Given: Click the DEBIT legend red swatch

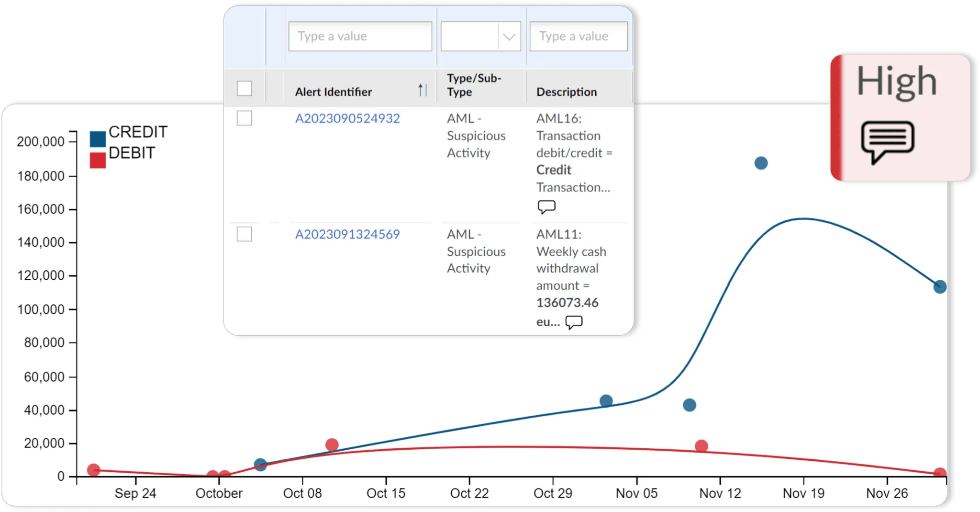Looking at the screenshot, I should pos(98,160).
